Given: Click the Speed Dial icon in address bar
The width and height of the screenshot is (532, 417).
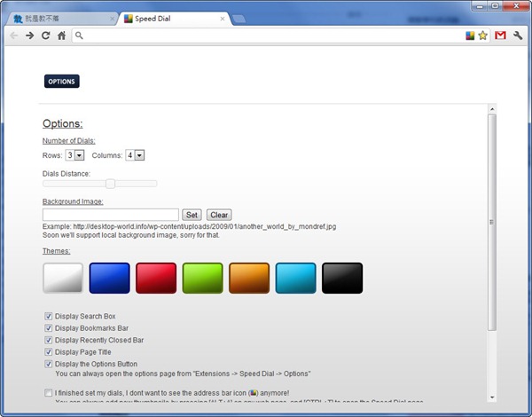Looking at the screenshot, I should pyautogui.click(x=470, y=35).
